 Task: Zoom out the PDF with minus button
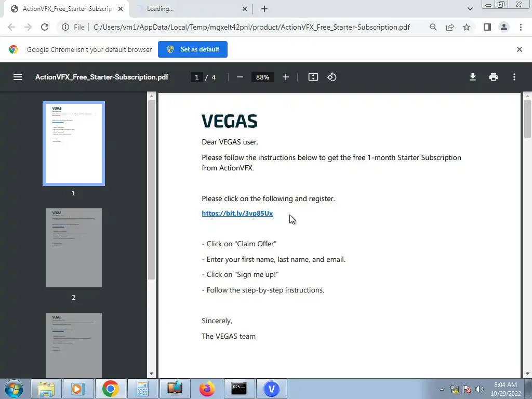click(240, 77)
